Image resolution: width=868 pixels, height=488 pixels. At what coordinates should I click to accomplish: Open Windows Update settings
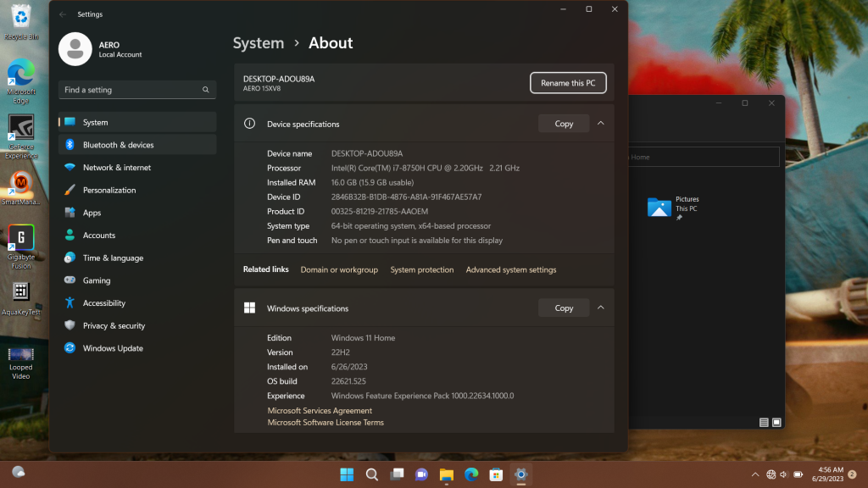click(x=137, y=348)
